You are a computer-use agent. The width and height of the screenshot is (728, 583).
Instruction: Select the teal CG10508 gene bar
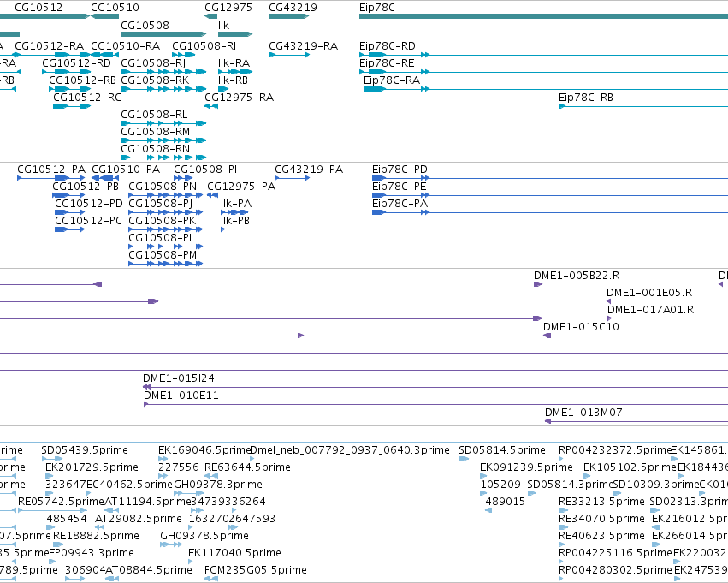point(163,34)
